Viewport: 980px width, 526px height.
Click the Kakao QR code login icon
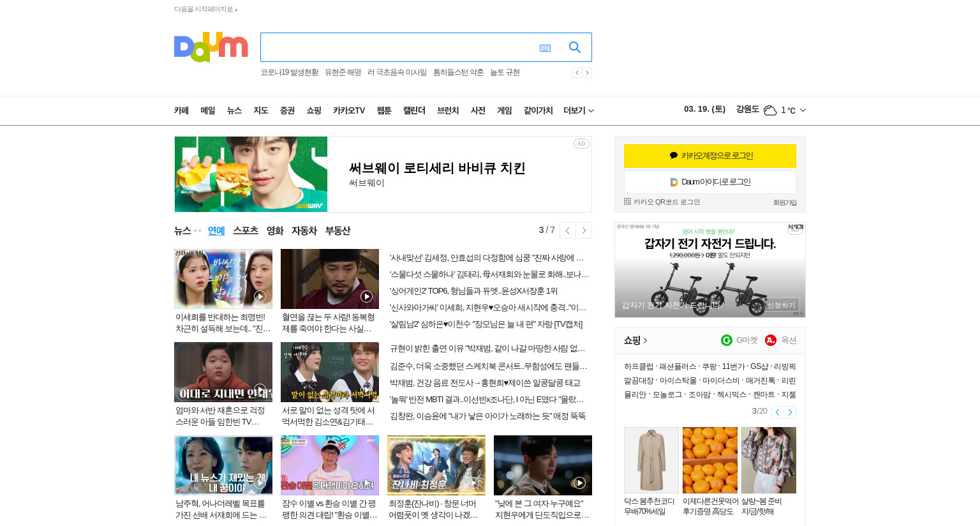[x=627, y=202]
